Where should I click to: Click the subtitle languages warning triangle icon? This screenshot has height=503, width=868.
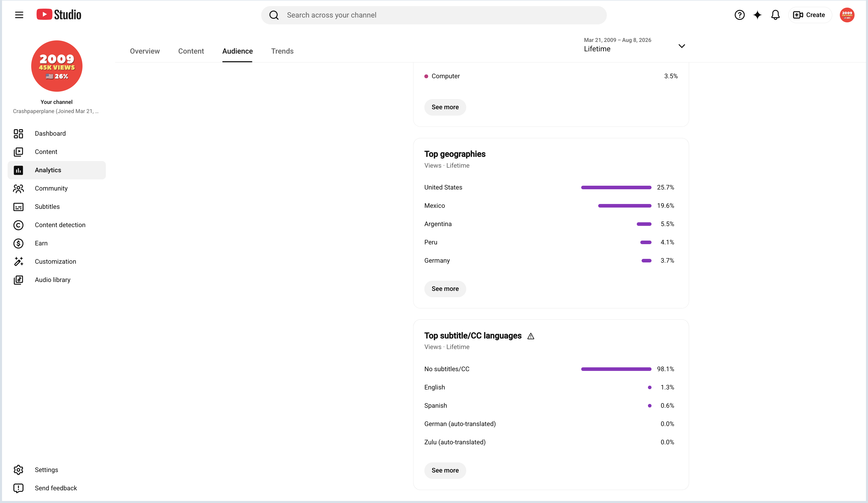(530, 336)
